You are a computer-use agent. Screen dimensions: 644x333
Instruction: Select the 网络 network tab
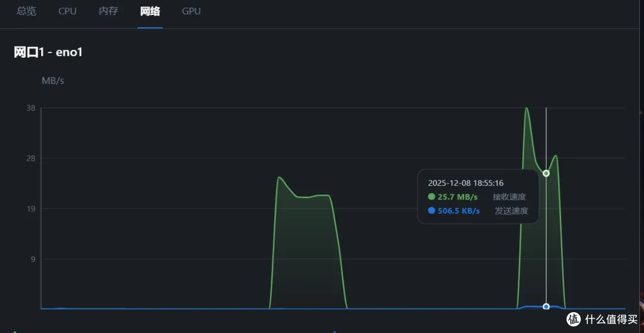tap(150, 11)
